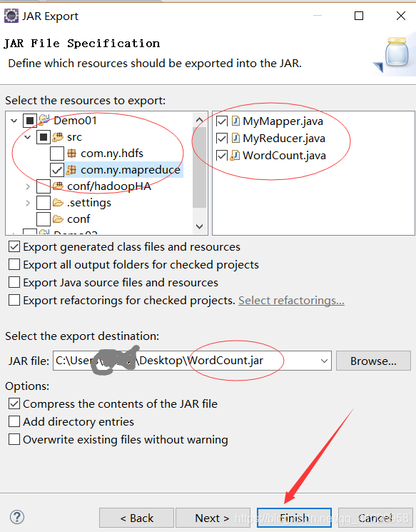Open the Select refactorings... link
This screenshot has height=532, width=416.
291,300
